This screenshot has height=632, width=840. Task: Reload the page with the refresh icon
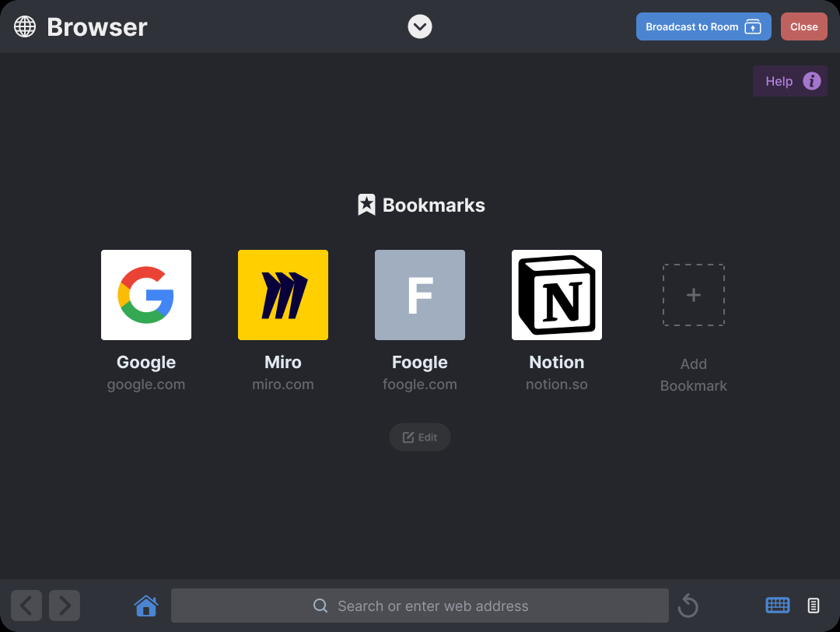click(688, 606)
